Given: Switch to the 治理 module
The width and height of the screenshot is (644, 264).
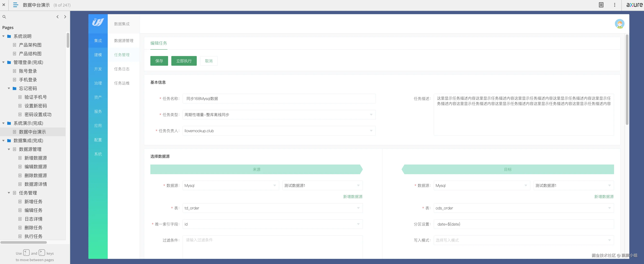Looking at the screenshot, I should pyautogui.click(x=98, y=83).
